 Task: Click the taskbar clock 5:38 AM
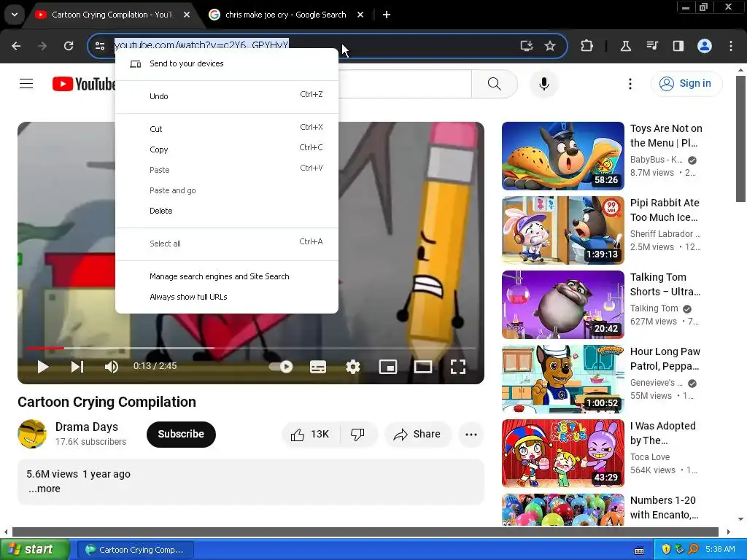tap(720, 550)
